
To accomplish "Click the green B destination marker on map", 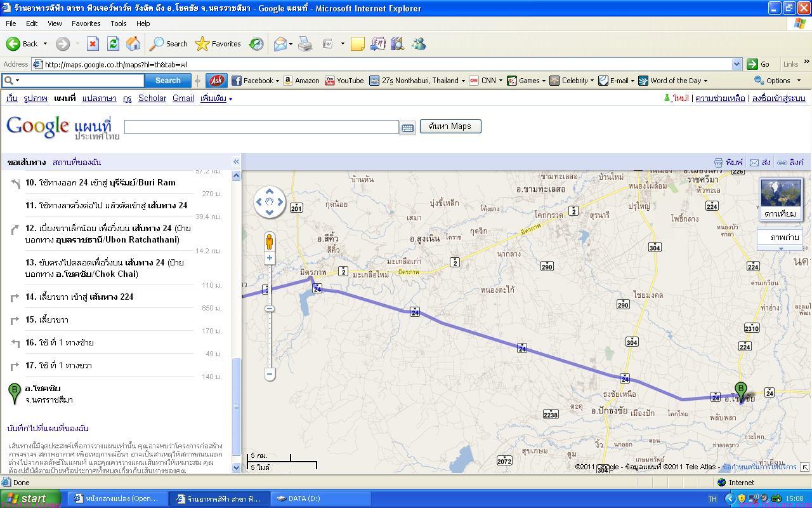I will (740, 391).
